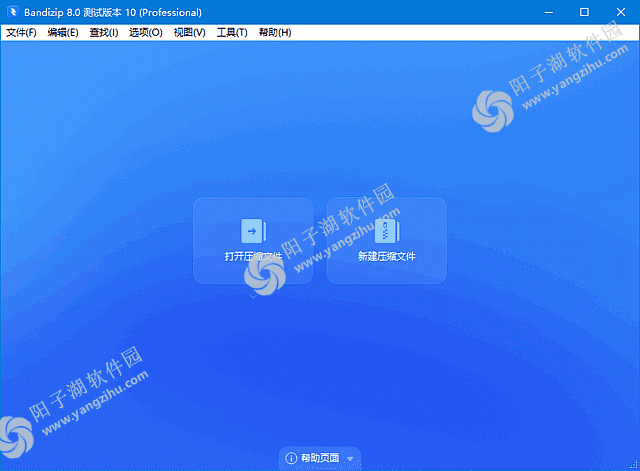Maximize the Bandizip window

tap(584, 12)
